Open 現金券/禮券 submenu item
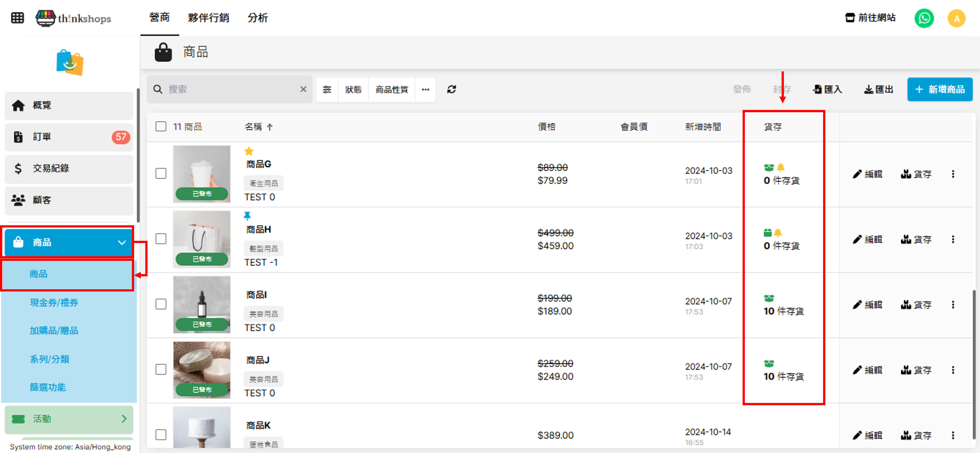Screen dimensions: 980x453 [x=54, y=303]
